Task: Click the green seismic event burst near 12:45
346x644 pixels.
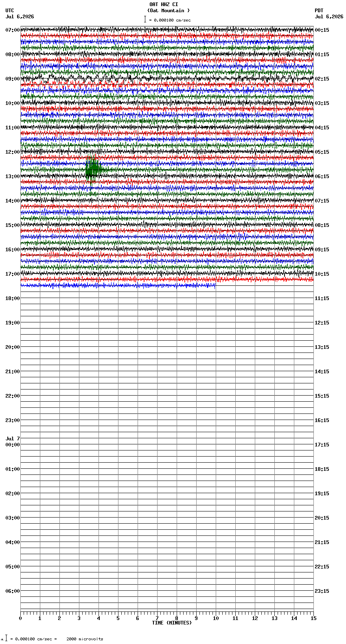Action: 92,169
